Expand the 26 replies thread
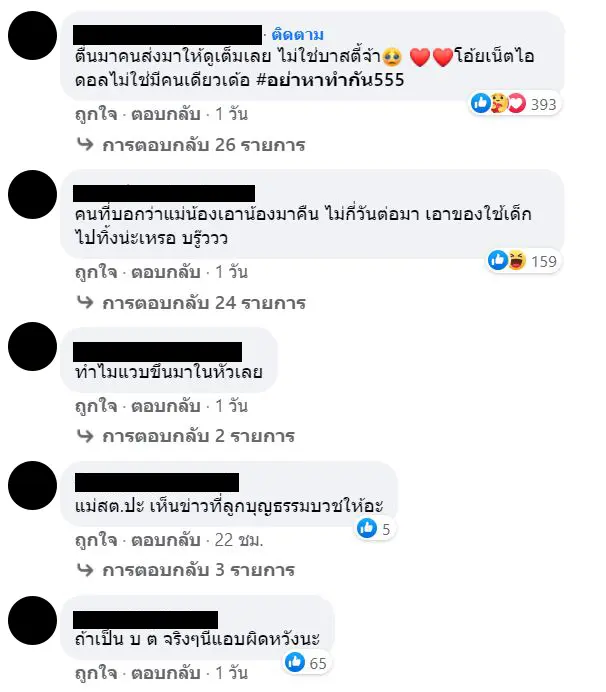The width and height of the screenshot is (606, 692). pyautogui.click(x=203, y=145)
